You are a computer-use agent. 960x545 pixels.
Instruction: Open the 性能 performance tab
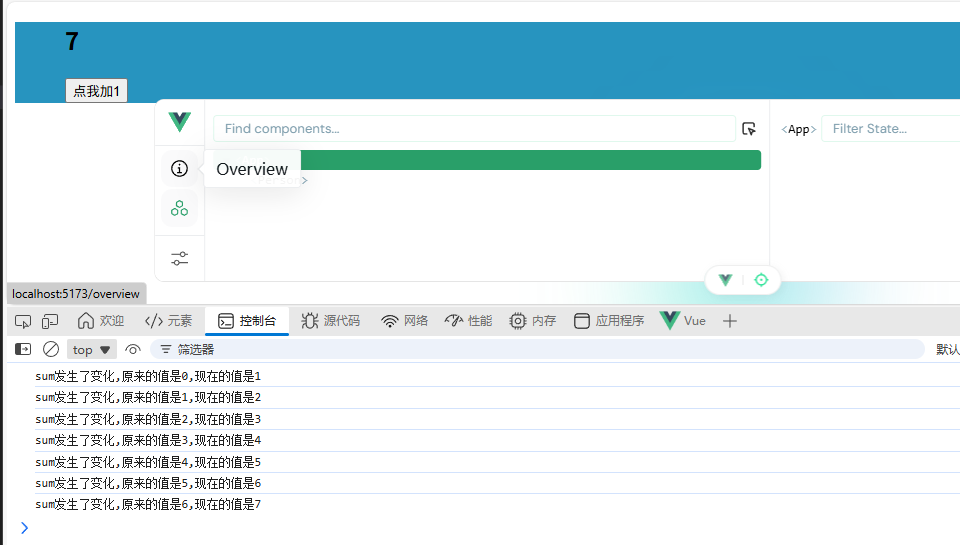pyautogui.click(x=468, y=321)
